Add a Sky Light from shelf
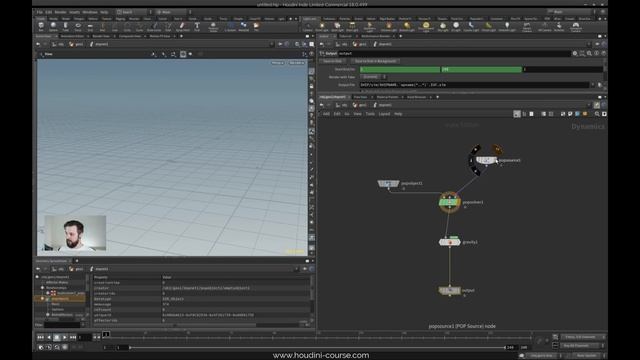The width and height of the screenshot is (640, 360). (443, 27)
